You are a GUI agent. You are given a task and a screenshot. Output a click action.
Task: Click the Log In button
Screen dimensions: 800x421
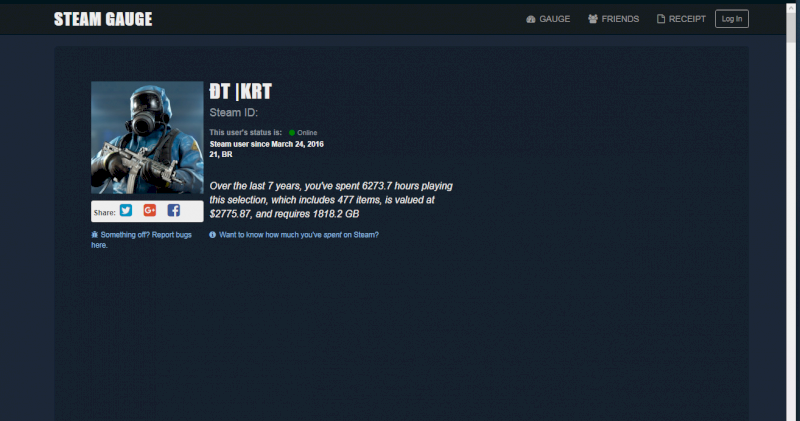[x=732, y=19]
